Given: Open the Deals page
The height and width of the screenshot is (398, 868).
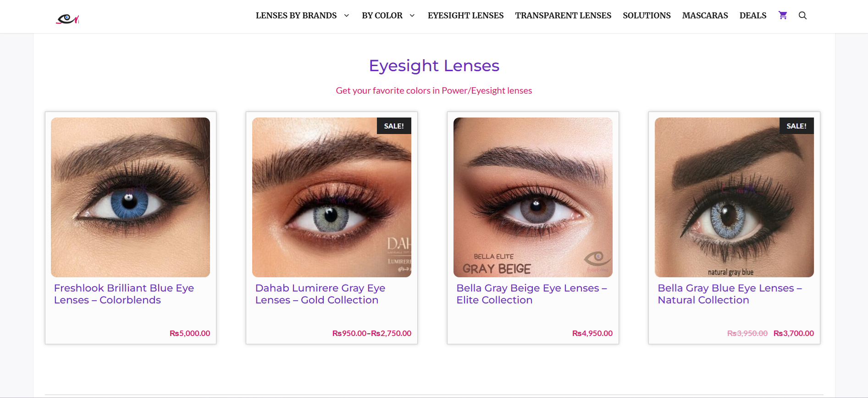Looking at the screenshot, I should point(753,16).
